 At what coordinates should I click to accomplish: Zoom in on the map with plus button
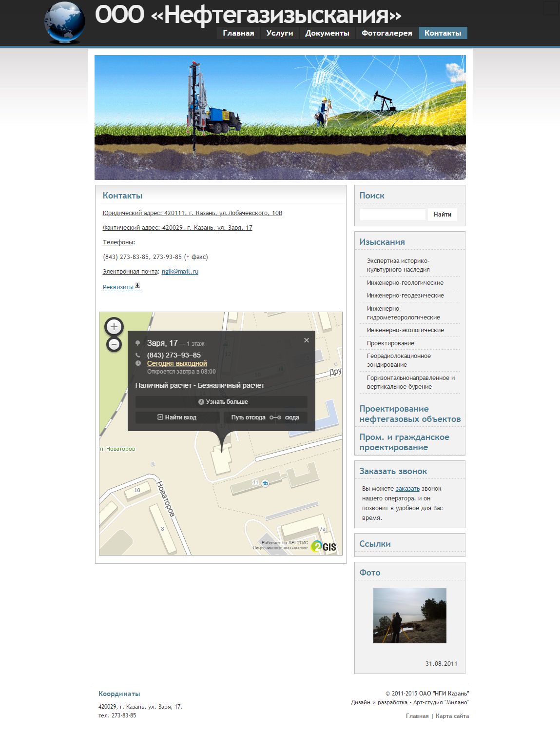[114, 327]
